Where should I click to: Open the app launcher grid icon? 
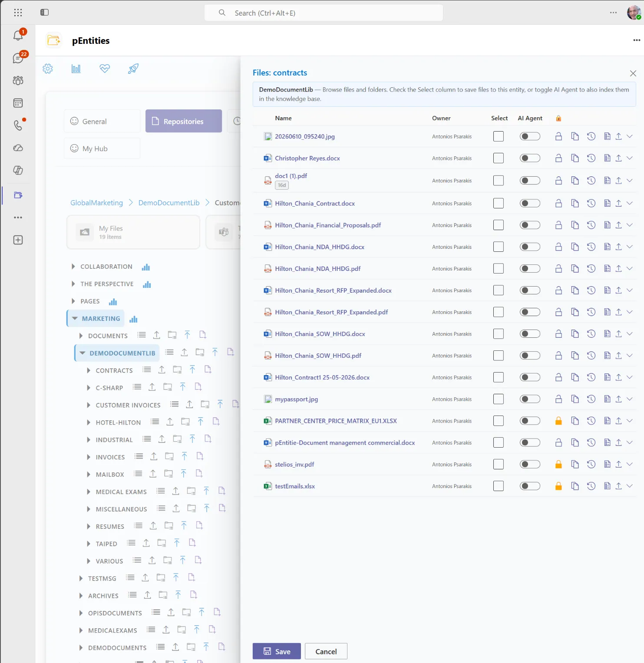point(18,13)
